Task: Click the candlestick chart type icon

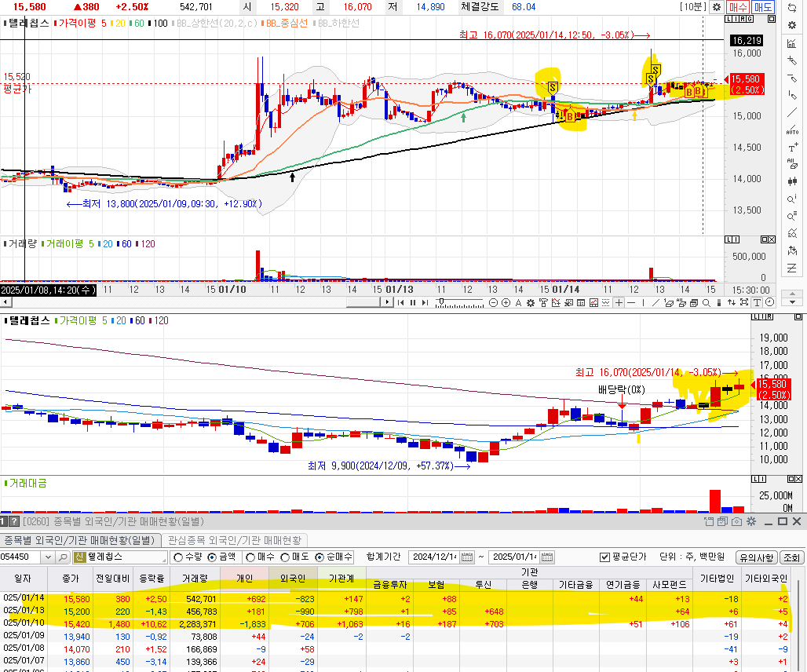Action: tap(792, 181)
